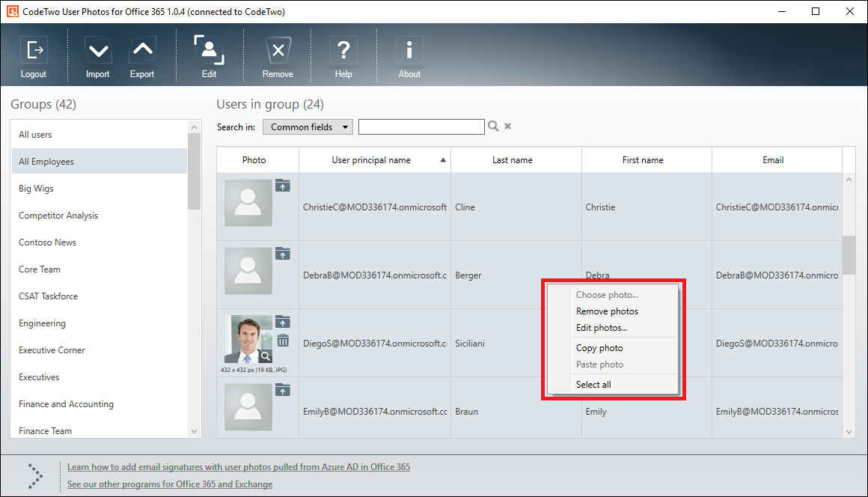The width and height of the screenshot is (868, 497).
Task: Select the Siciliani last name cell
Action: [x=516, y=343]
